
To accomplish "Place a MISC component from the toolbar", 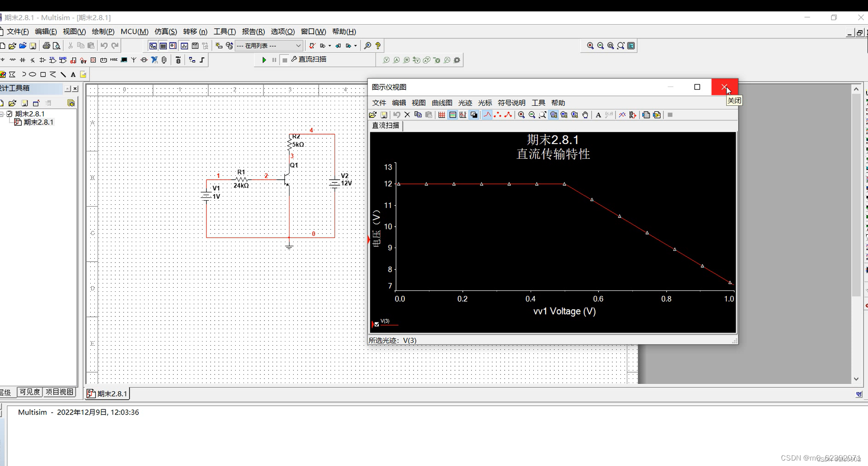I will (x=114, y=60).
